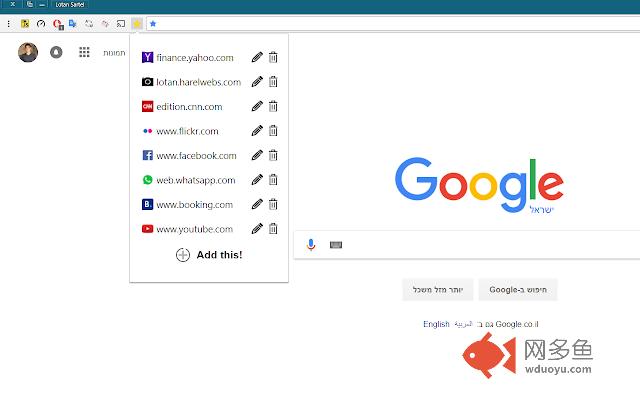Delete the www.booking.com entry
This screenshot has width=640, height=400.
[273, 204]
